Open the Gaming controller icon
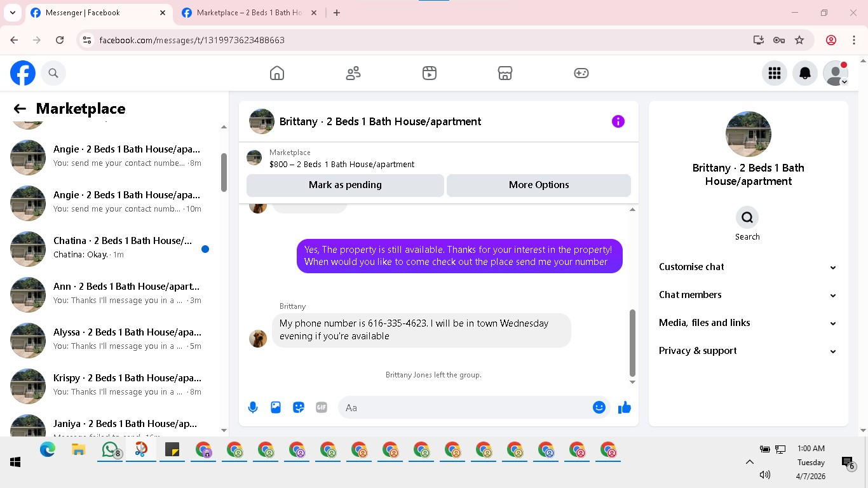This screenshot has height=488, width=868. pos(581,73)
